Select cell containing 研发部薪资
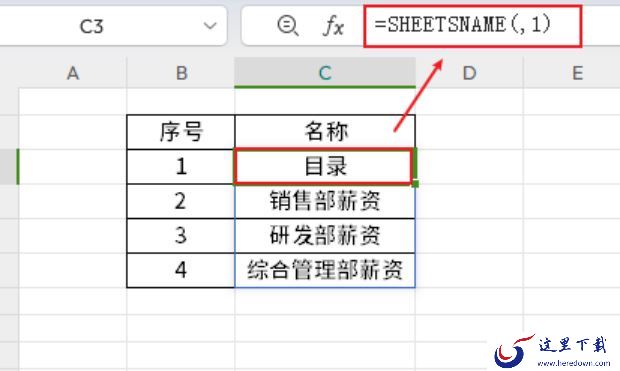The height and width of the screenshot is (371, 620). pyautogui.click(x=325, y=236)
